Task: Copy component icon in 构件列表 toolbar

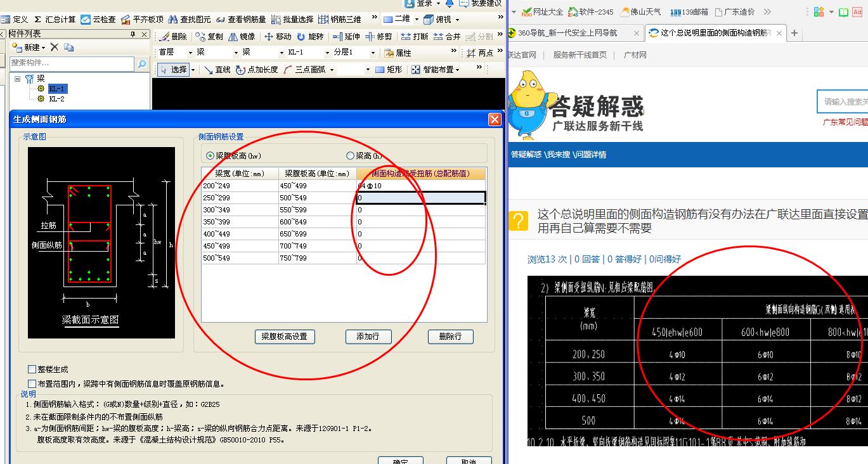Action: pyautogui.click(x=69, y=48)
